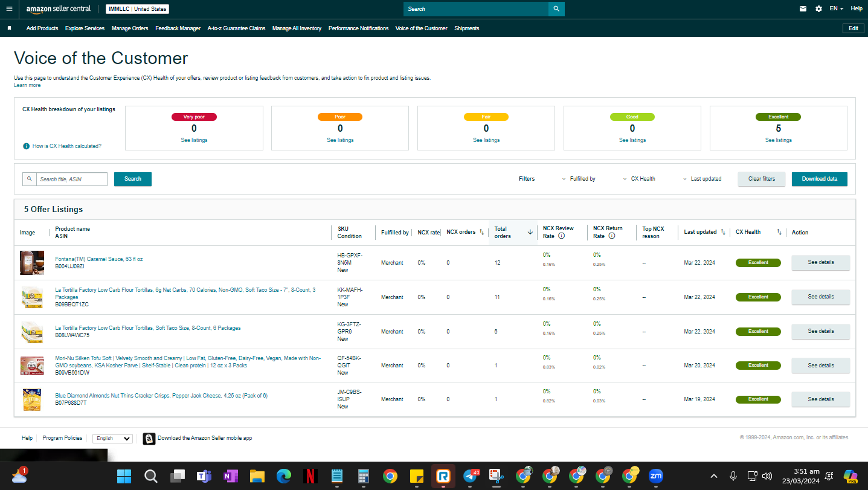This screenshot has height=490, width=868.
Task: Open the English language selector in the footer
Action: click(112, 439)
